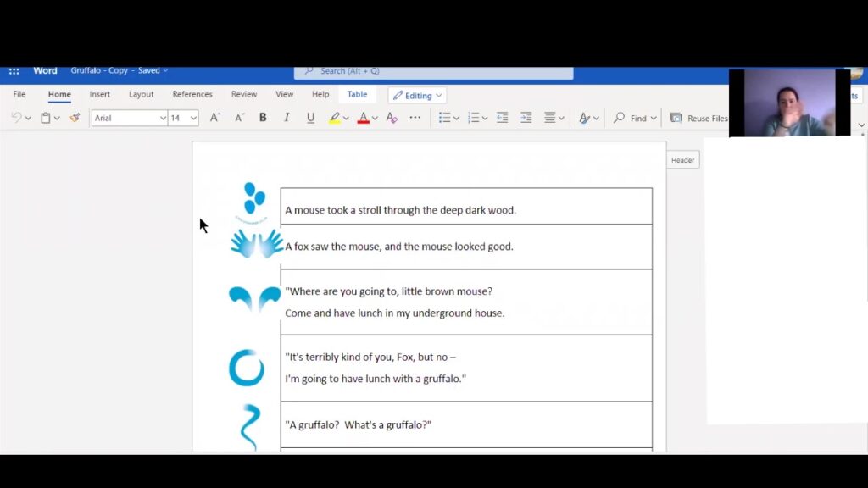Screen dimensions: 868x488
Task: Open the Editing mode dropdown
Action: click(417, 95)
